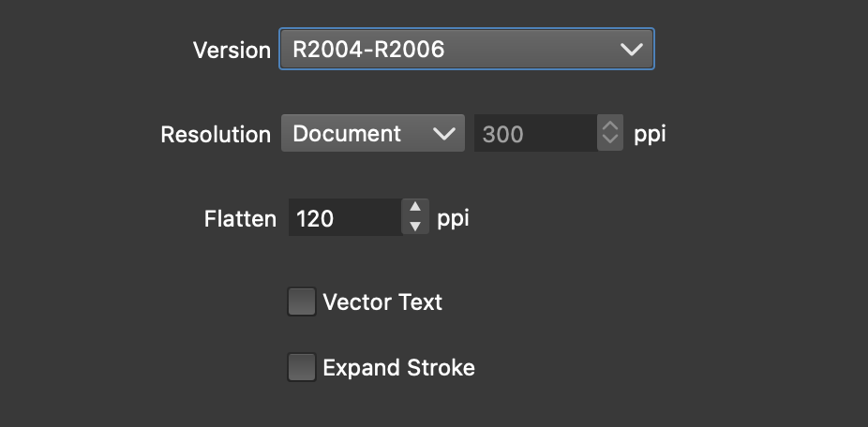868x427 pixels.
Task: Click the Expand Stroke label text
Action: tap(398, 368)
